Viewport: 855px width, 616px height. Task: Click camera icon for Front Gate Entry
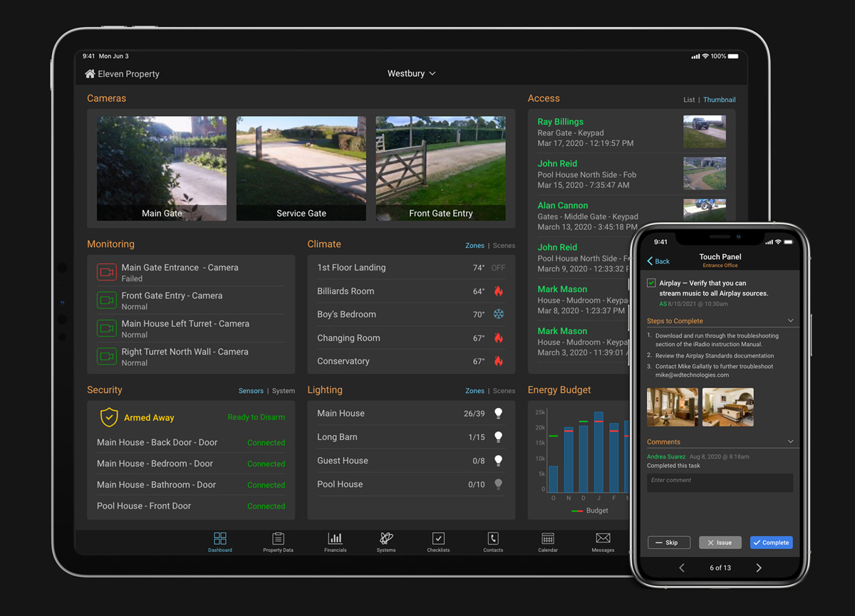106,300
